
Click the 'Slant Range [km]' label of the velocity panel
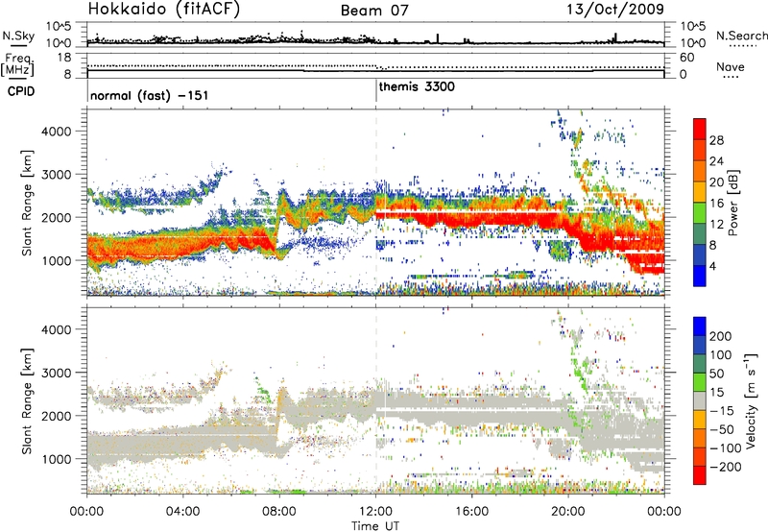tap(27, 400)
